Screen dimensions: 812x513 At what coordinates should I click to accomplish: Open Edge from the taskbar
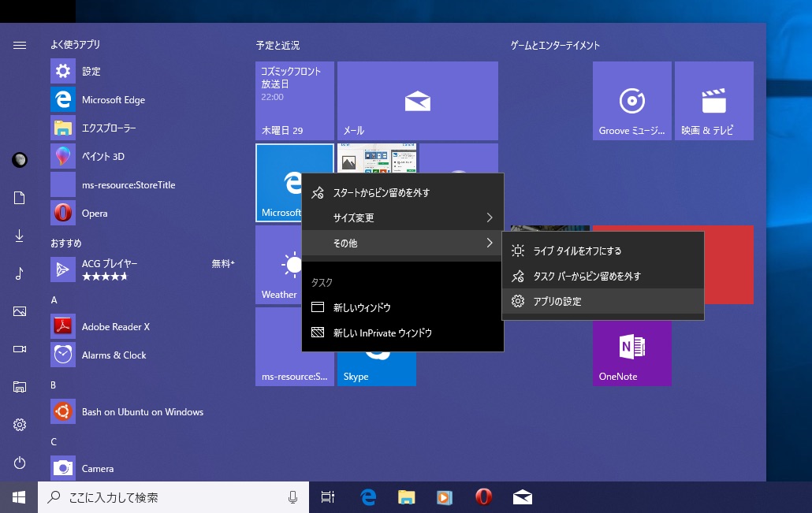(x=368, y=497)
